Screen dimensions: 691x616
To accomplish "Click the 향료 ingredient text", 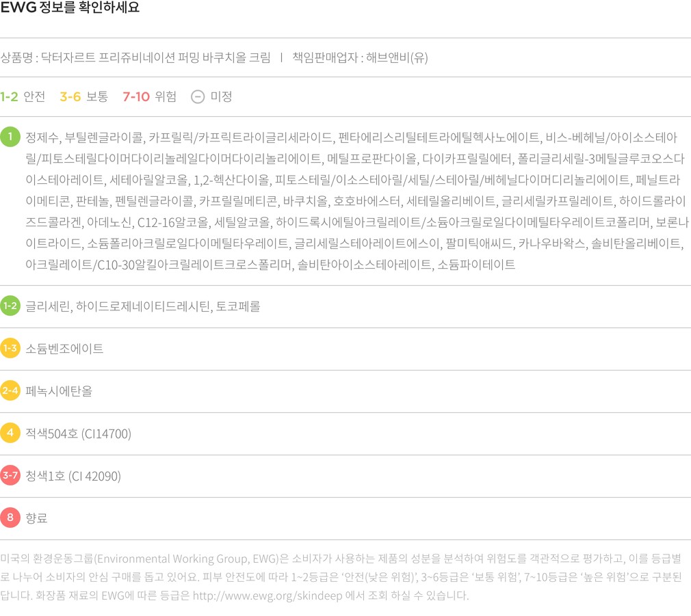I will (x=36, y=518).
